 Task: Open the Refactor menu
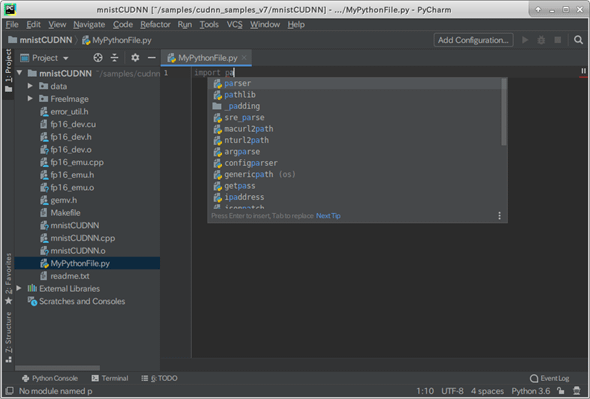(x=155, y=24)
